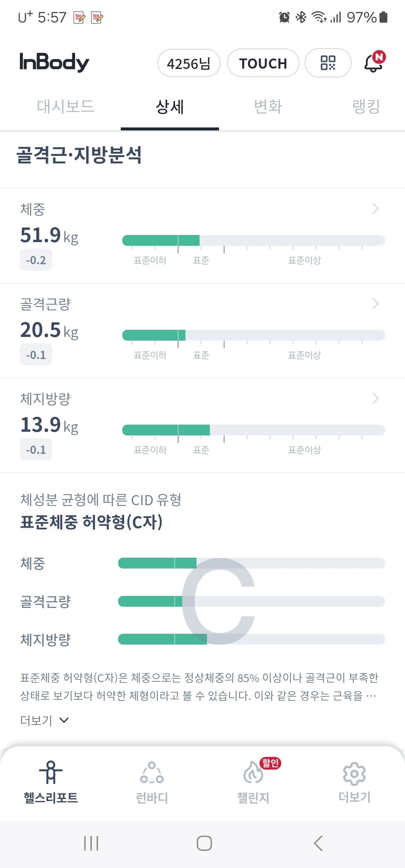Open 체지방량 detail with the chevron
Image resolution: width=405 pixels, height=868 pixels.
(x=375, y=398)
